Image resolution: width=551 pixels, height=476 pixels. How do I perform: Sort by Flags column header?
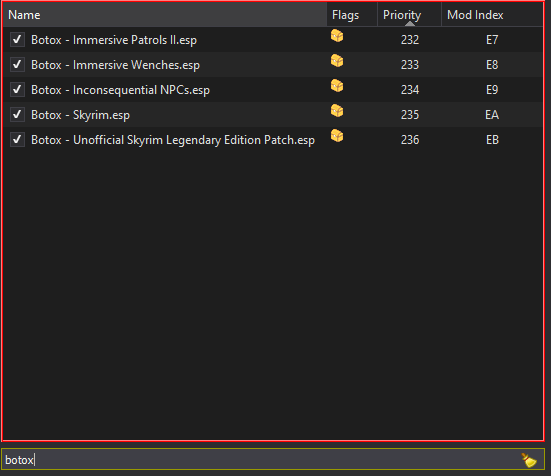point(352,15)
